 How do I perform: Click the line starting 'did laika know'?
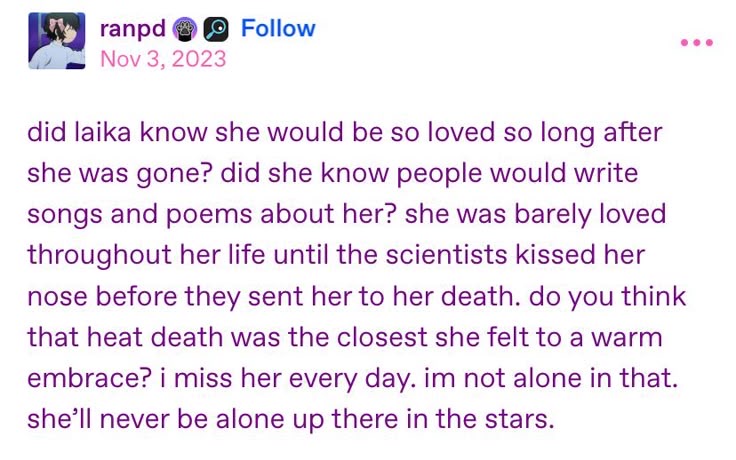(345, 132)
